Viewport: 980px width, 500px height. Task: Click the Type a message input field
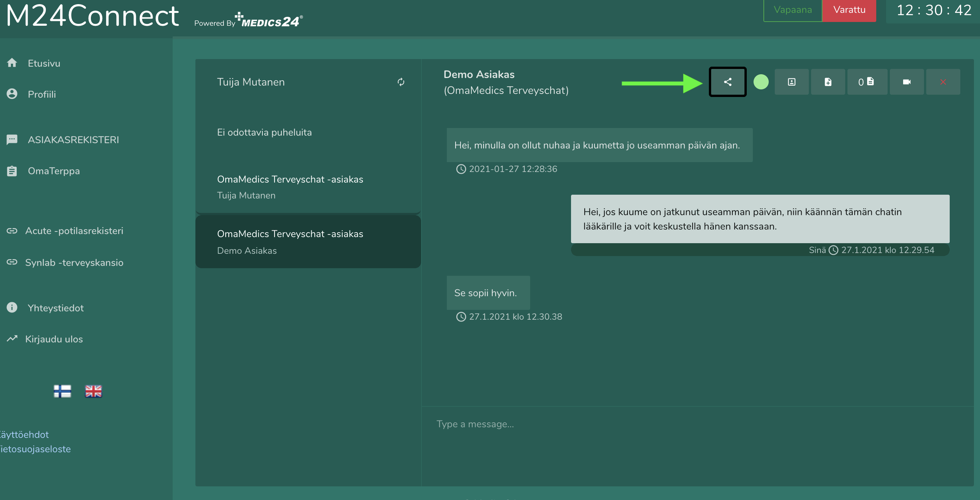[x=697, y=424]
